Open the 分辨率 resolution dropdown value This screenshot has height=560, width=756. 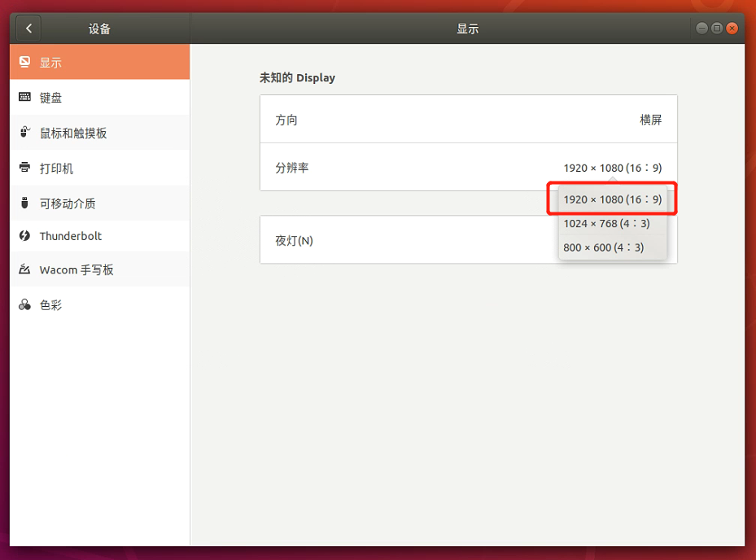[612, 168]
